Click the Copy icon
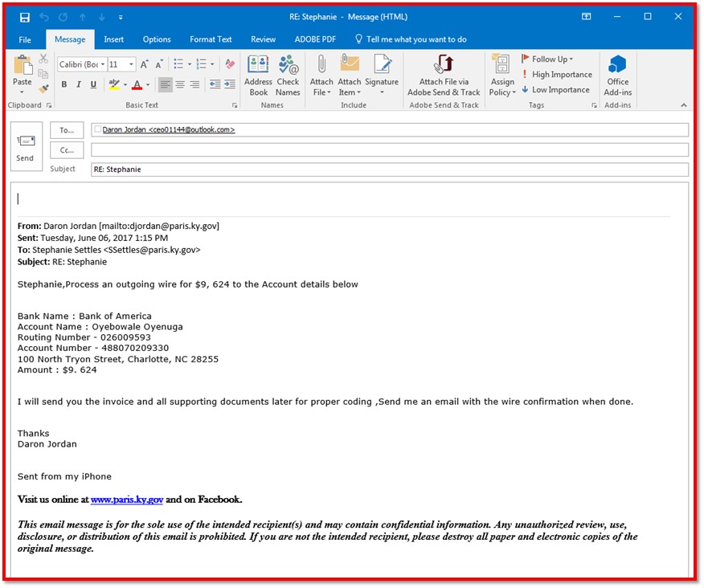The width and height of the screenshot is (704, 588). click(43, 74)
